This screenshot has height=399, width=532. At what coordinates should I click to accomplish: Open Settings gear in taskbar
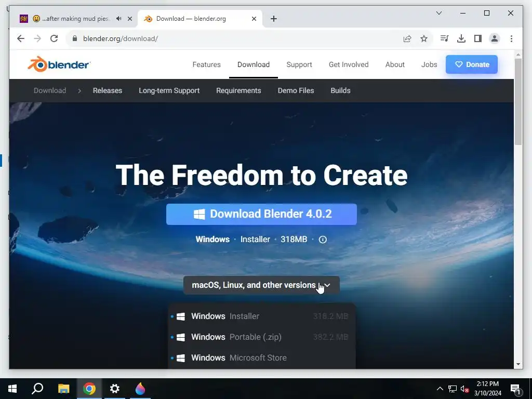(115, 389)
